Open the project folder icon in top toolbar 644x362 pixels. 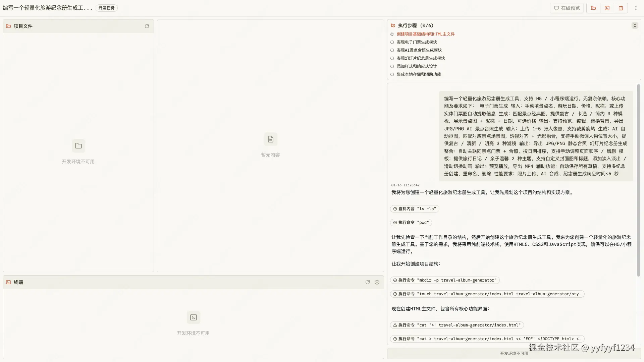pyautogui.click(x=593, y=8)
